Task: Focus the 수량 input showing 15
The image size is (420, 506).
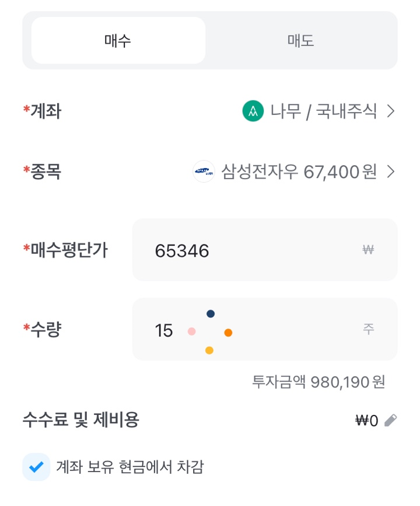Action: tap(265, 329)
